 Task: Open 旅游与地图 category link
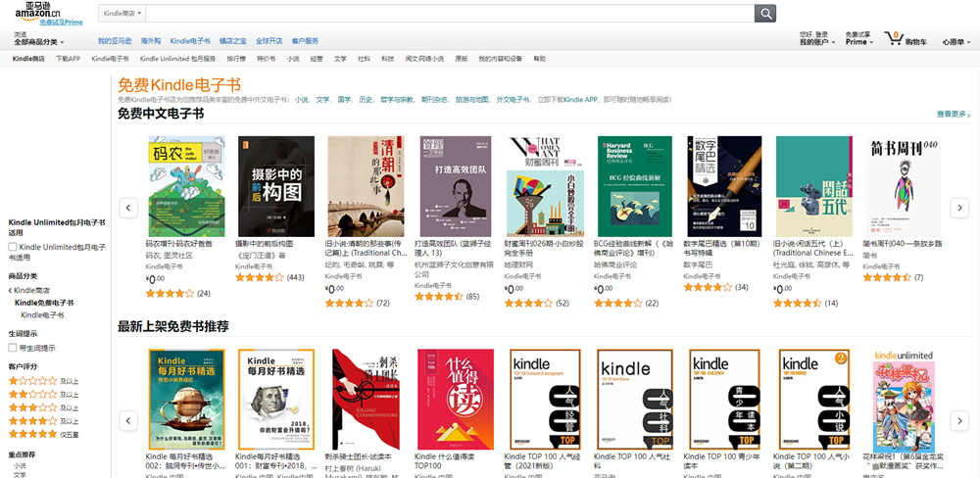(x=472, y=99)
